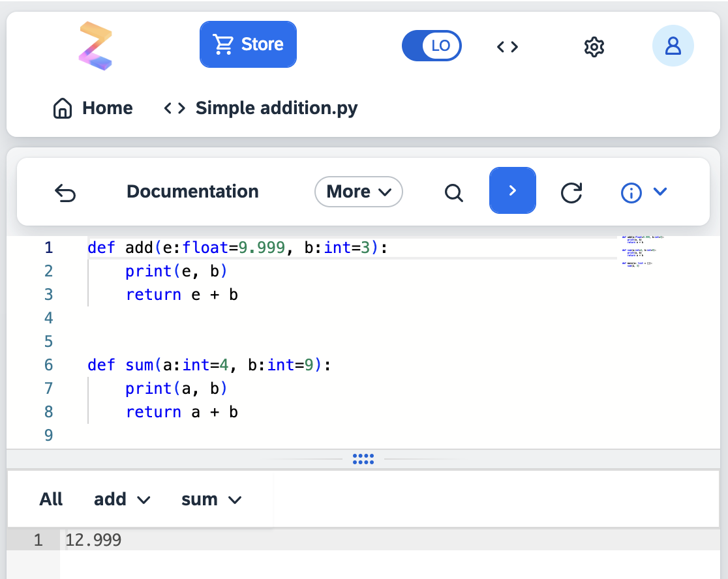Open the More dropdown in the toolbar
The width and height of the screenshot is (728, 579).
[358, 192]
